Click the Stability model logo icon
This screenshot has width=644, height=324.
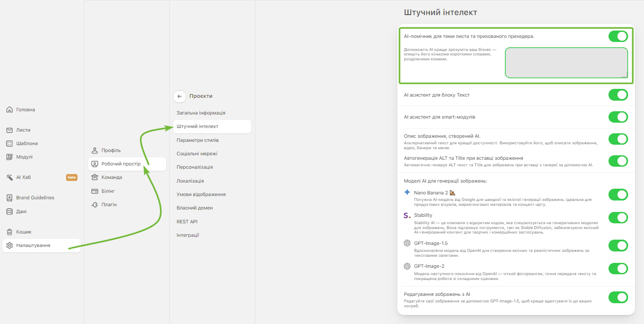point(407,215)
